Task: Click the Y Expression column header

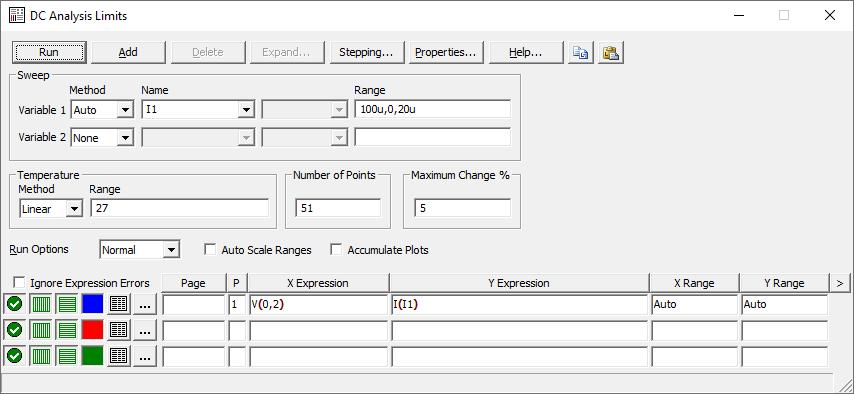Action: point(519,283)
